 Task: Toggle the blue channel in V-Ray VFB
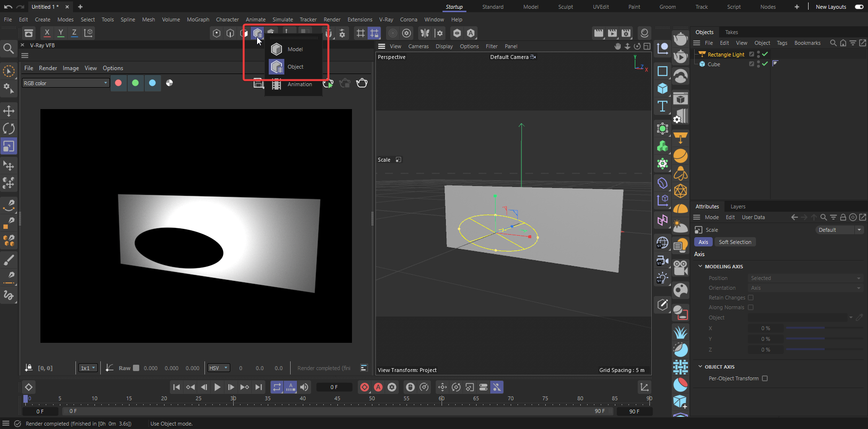click(152, 83)
